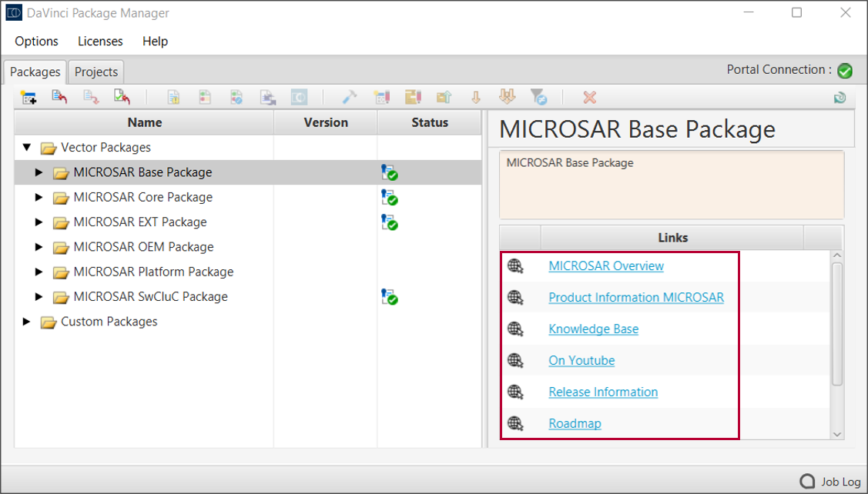Open the Licenses menu
The width and height of the screenshot is (868, 494).
100,42
